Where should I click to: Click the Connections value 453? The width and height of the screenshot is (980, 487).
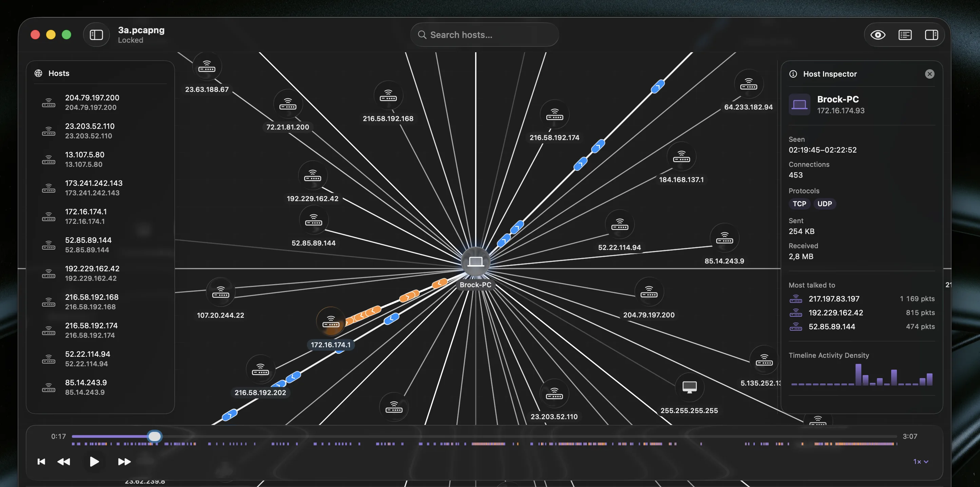[796, 175]
